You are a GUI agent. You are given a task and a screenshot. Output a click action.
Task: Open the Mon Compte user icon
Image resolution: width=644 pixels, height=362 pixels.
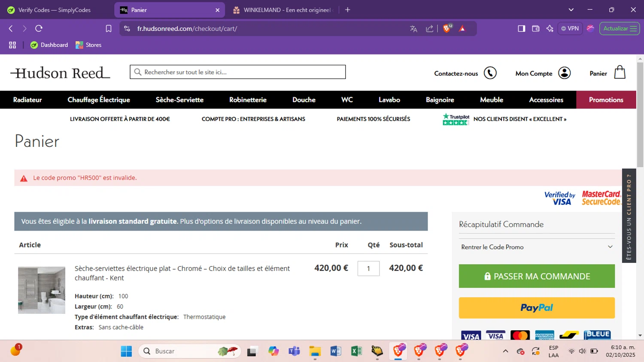click(x=564, y=73)
